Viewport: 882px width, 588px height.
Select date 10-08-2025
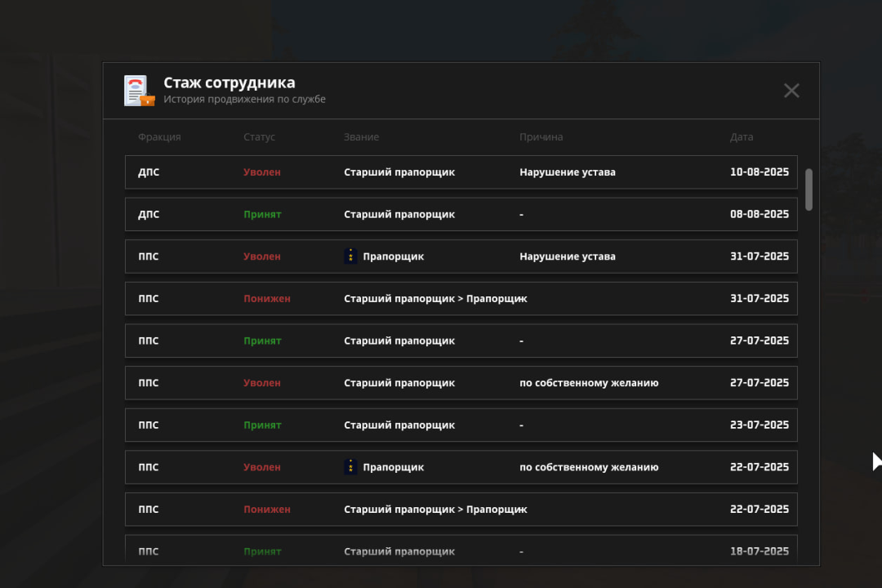pos(759,171)
